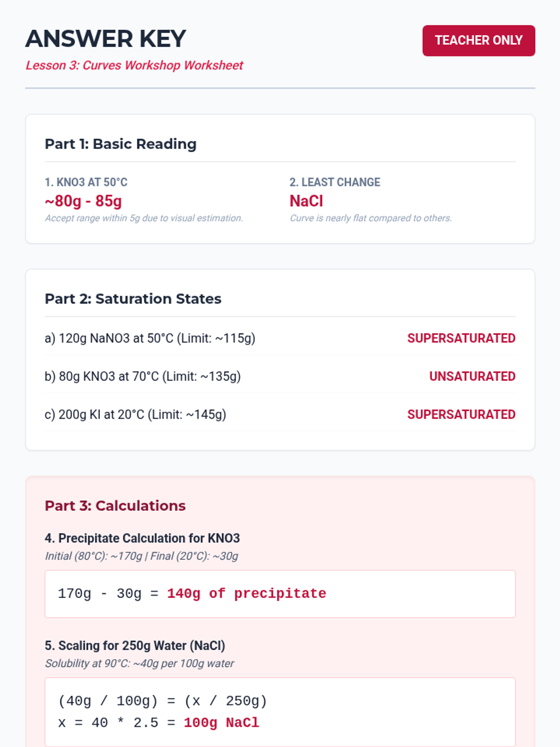Image resolution: width=560 pixels, height=747 pixels.
Task: Click the Precipitate Calculation for KNO3 title
Action: [142, 538]
